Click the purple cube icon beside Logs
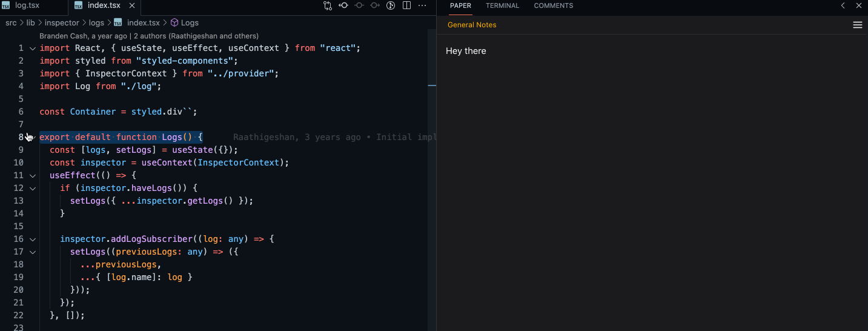Image resolution: width=868 pixels, height=331 pixels. click(174, 22)
